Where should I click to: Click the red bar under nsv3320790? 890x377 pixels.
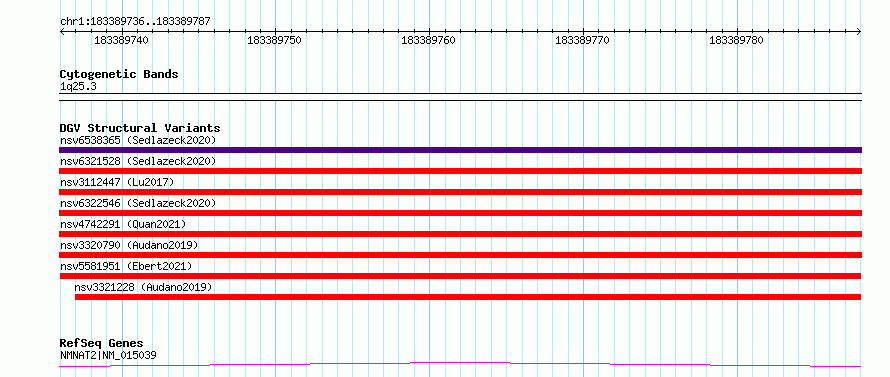click(460, 255)
